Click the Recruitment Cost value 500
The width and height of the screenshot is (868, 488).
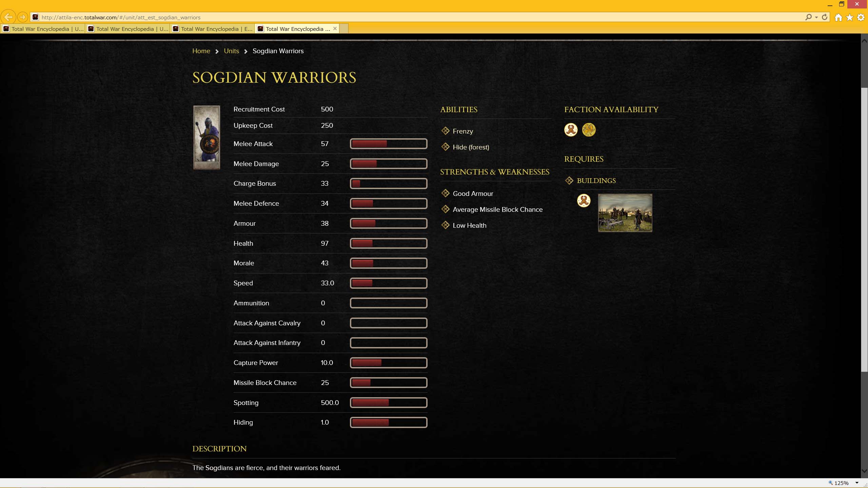tap(327, 109)
